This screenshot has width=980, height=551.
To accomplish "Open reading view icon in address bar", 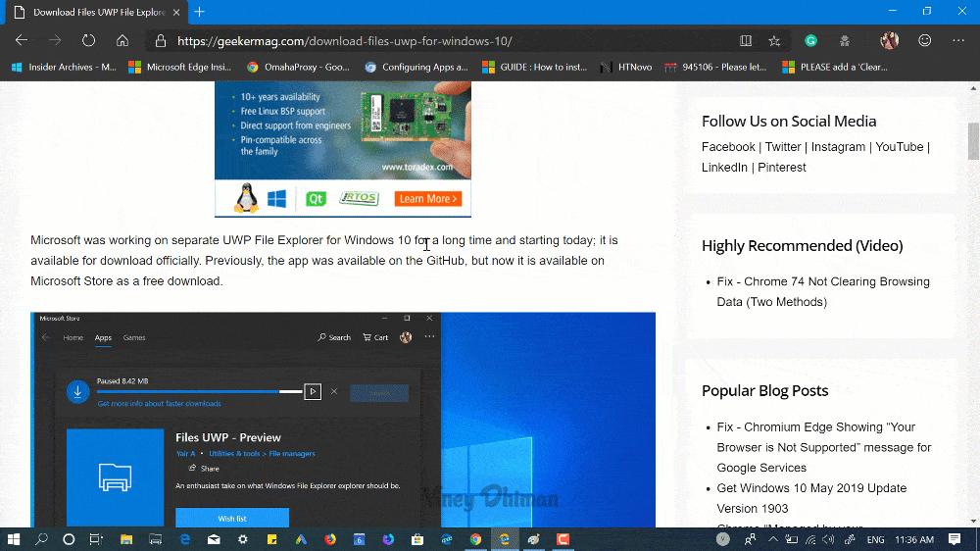I will tap(746, 40).
